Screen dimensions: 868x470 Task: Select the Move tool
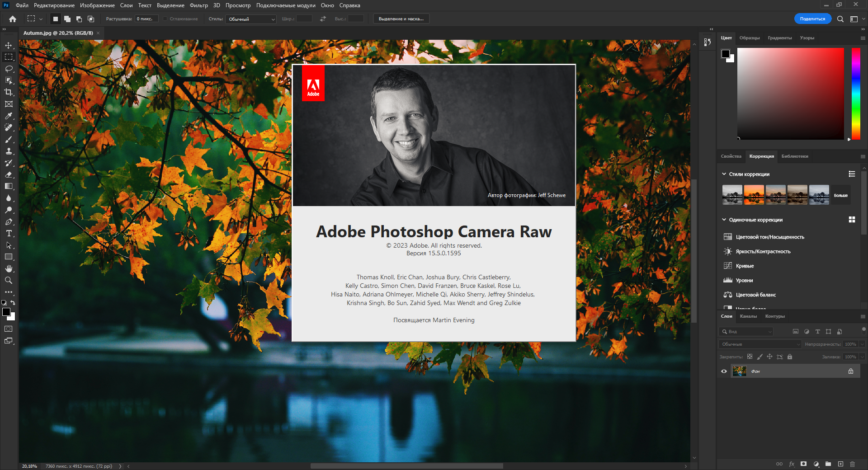tap(9, 45)
